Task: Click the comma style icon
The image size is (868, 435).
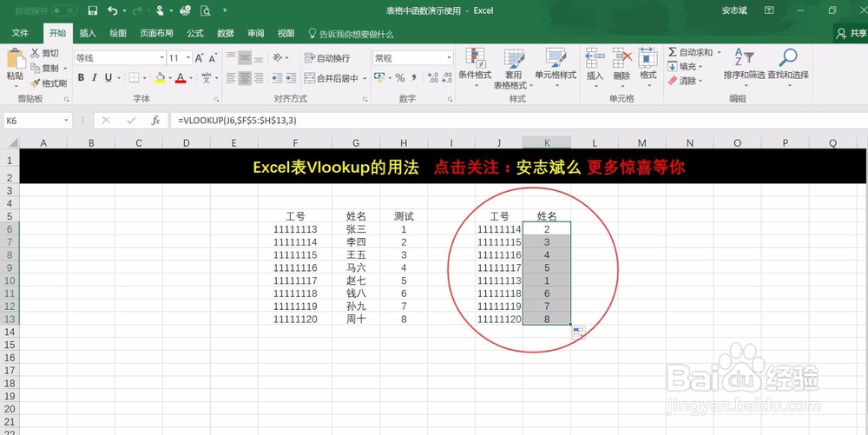Action: (x=414, y=78)
